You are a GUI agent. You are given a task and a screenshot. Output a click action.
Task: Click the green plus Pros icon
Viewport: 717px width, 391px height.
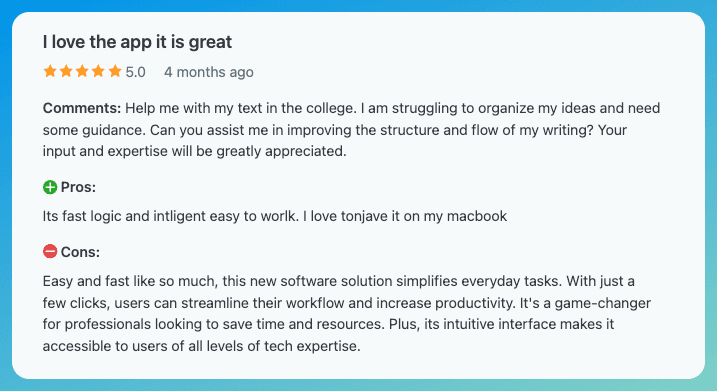tap(50, 187)
